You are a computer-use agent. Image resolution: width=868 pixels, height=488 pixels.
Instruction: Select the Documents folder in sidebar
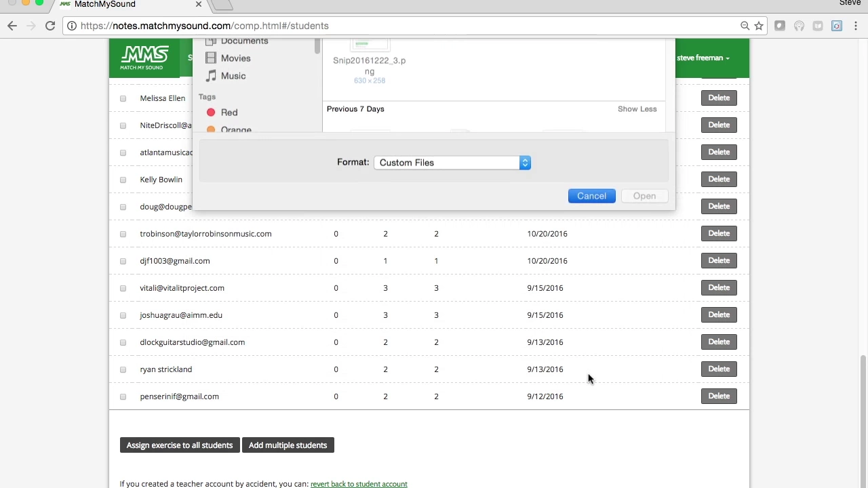(244, 41)
